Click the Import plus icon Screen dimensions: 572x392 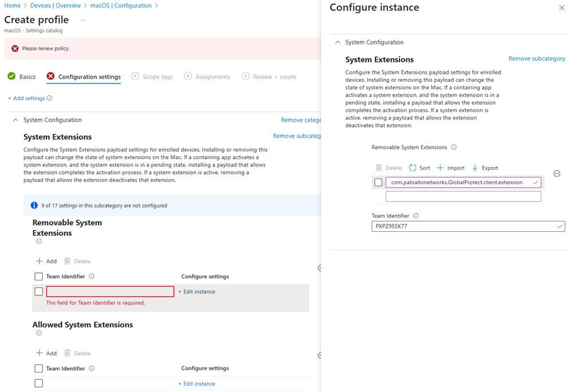(440, 168)
